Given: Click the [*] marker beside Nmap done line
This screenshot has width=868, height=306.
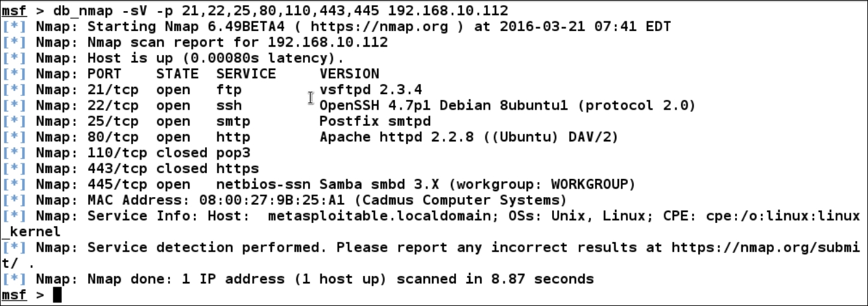Looking at the screenshot, I should pyautogui.click(x=14, y=279).
